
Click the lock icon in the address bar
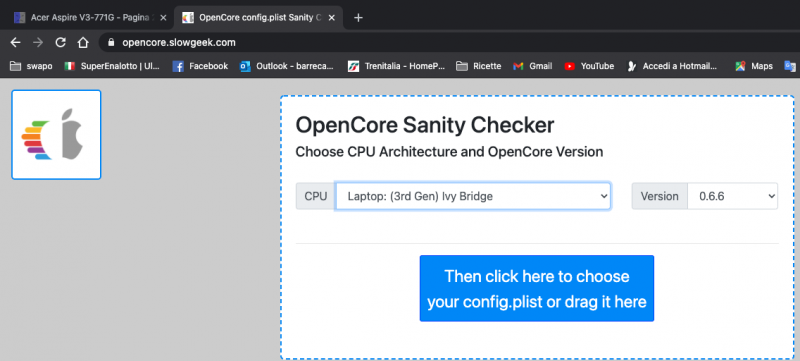pyautogui.click(x=112, y=42)
